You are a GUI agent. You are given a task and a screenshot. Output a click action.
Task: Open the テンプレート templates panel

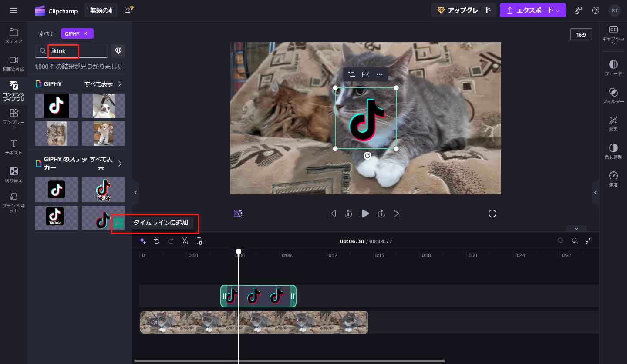coord(13,119)
